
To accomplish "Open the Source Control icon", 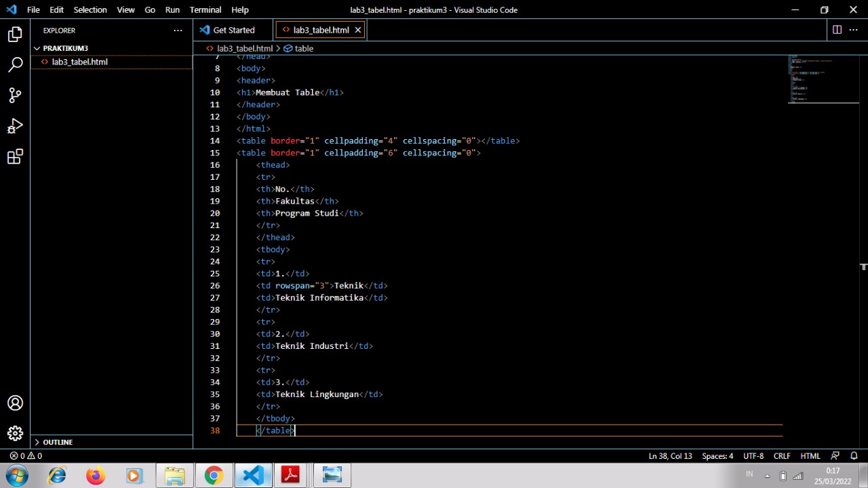I will pyautogui.click(x=15, y=95).
